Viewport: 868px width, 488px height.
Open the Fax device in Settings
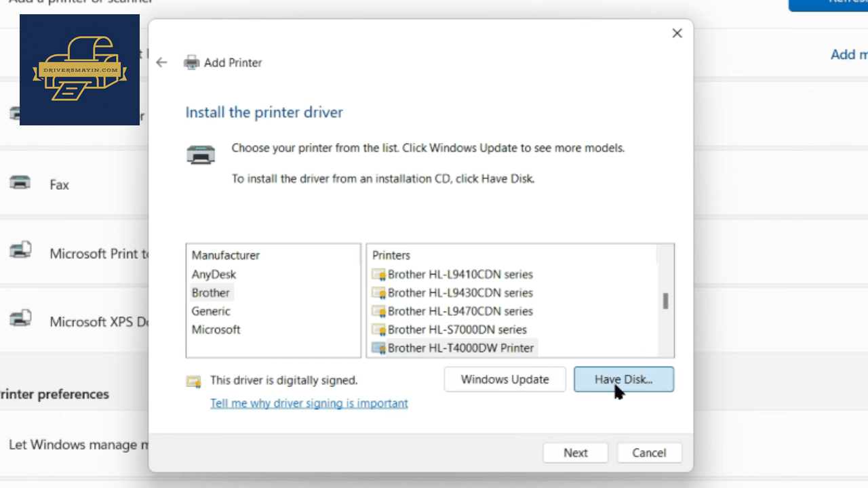coord(59,184)
